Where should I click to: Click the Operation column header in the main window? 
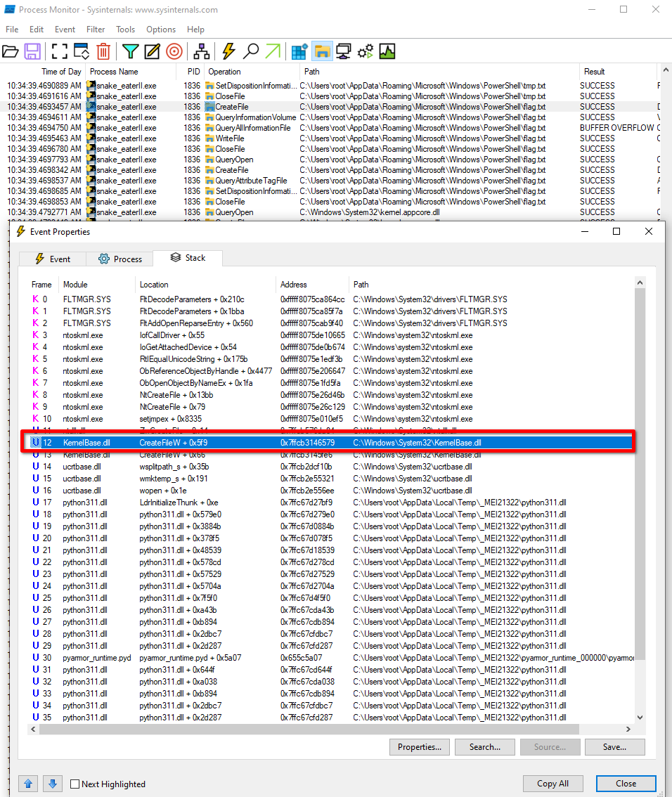coord(252,72)
